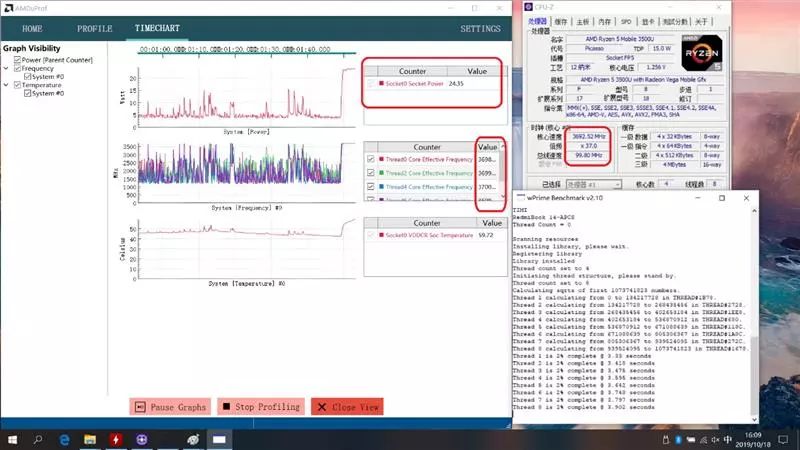Switch to the 主板 tab in CPU-Z
This screenshot has width=800, height=450.
click(583, 21)
